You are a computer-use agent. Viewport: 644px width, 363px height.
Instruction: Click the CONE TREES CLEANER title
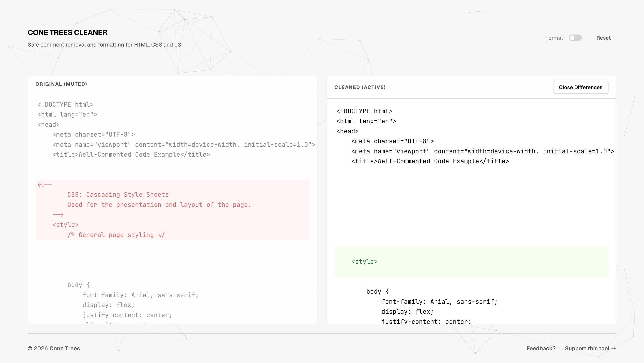pos(67,32)
